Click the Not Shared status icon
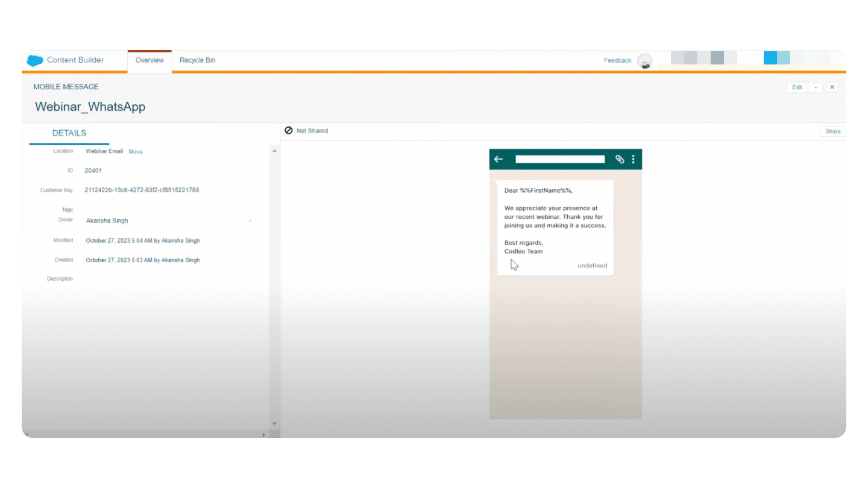Image resolution: width=868 pixels, height=488 pixels. [x=289, y=131]
